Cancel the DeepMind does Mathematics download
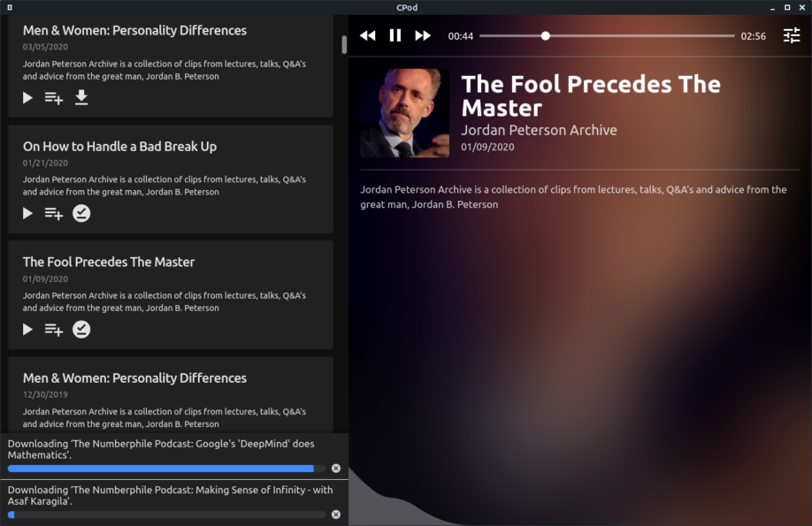Image resolution: width=812 pixels, height=526 pixels. (336, 468)
